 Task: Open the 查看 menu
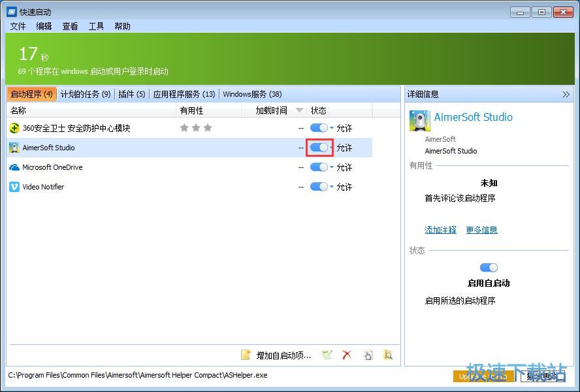click(70, 26)
